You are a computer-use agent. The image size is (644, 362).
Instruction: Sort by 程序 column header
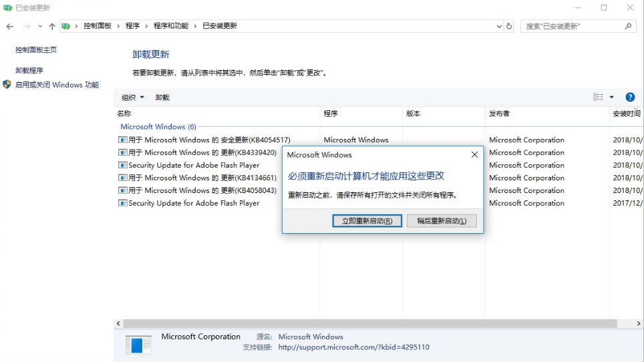[x=361, y=114]
